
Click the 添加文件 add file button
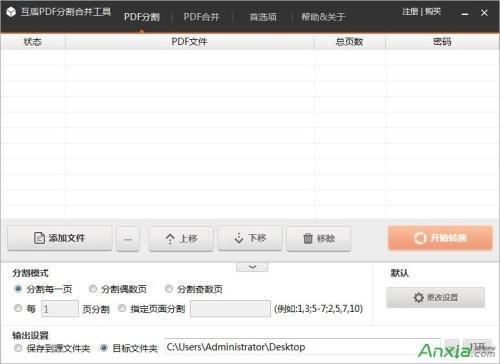point(60,238)
